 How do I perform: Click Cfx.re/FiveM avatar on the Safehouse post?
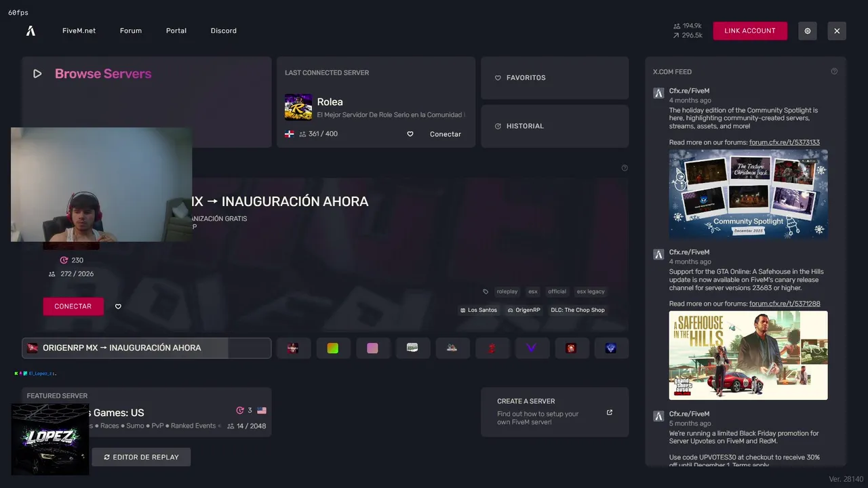pos(658,255)
